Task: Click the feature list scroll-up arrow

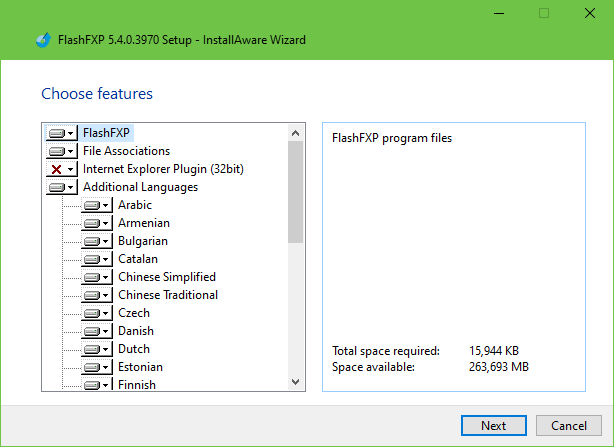Action: click(296, 133)
